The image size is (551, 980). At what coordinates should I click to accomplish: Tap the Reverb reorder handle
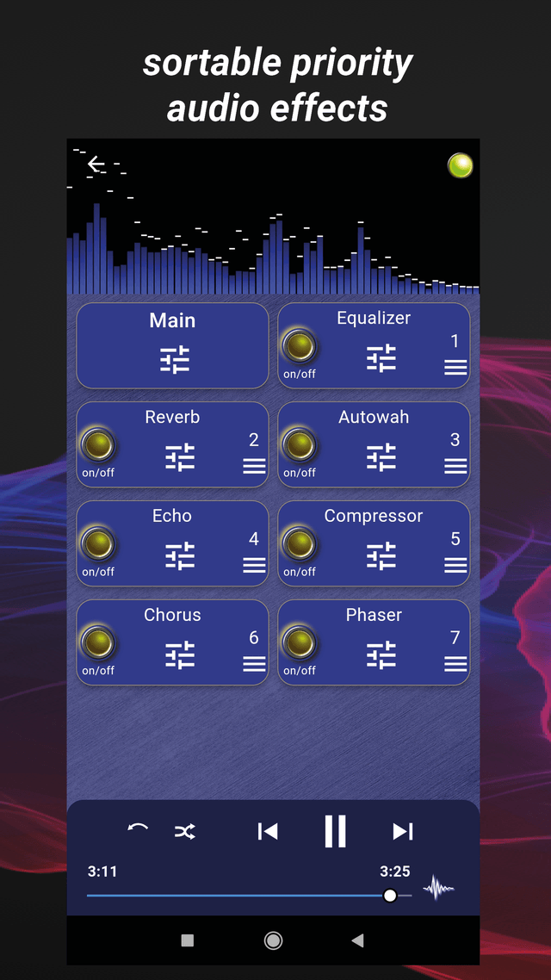pos(254,466)
